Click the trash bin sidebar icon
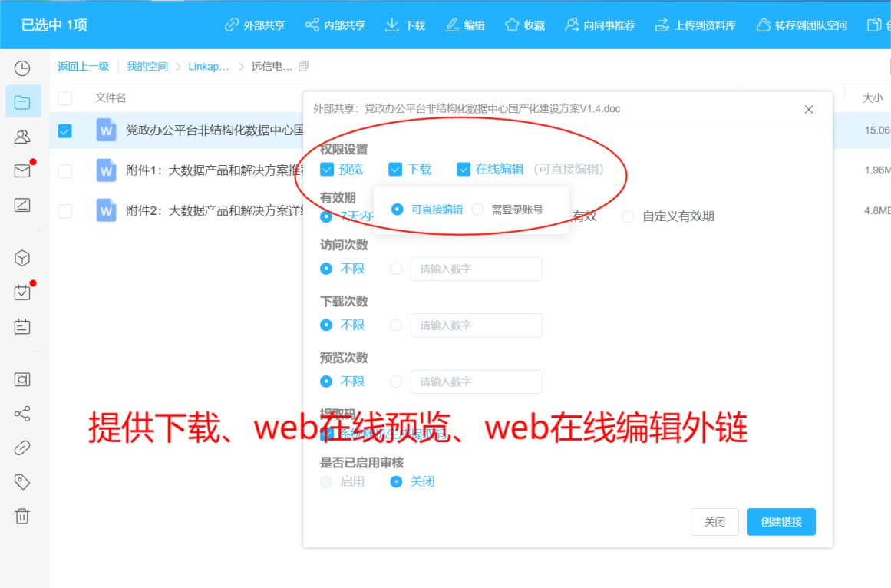 pyautogui.click(x=22, y=516)
